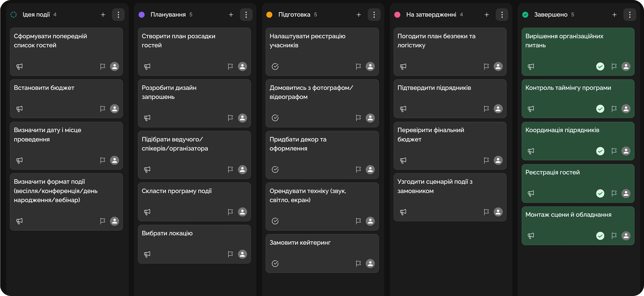Click orange status dot beside Підготовка

pos(269,15)
